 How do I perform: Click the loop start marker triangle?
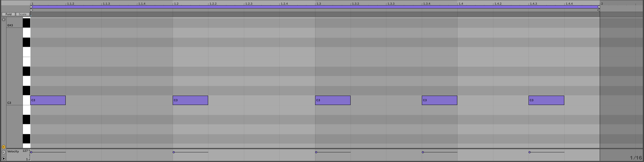coord(32,7)
